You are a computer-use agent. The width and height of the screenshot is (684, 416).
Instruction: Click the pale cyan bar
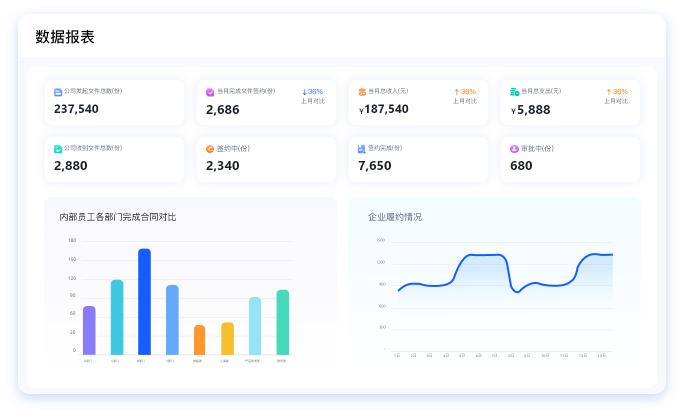[x=255, y=326]
